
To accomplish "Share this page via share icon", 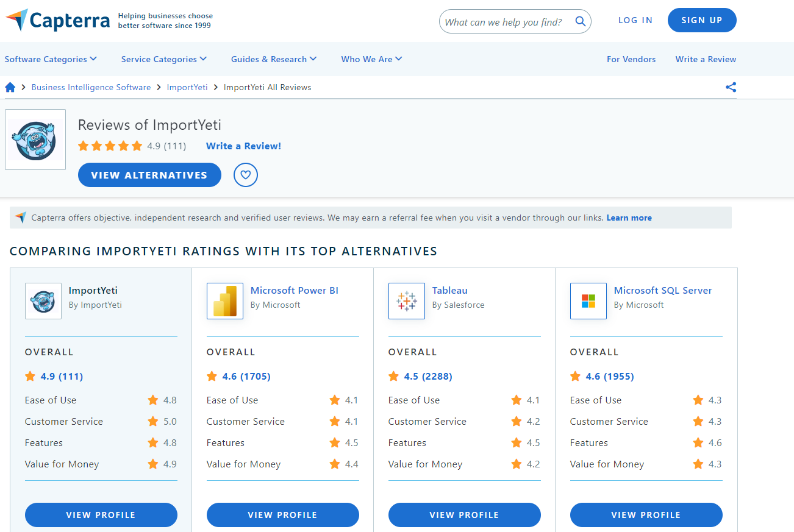I will coord(731,87).
